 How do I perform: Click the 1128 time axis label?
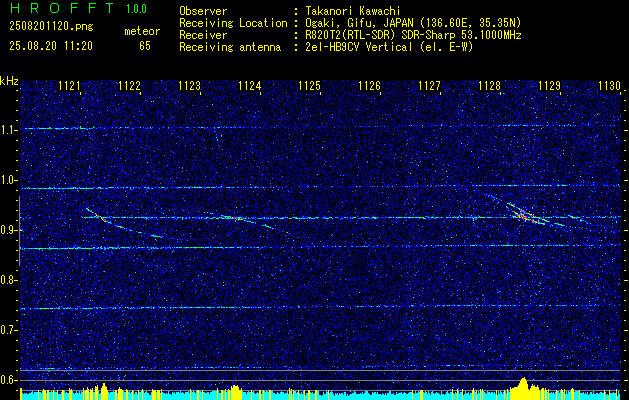(x=490, y=85)
